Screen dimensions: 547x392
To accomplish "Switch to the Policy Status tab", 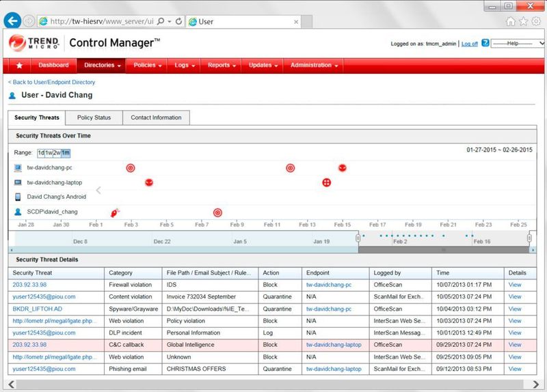I will click(x=94, y=117).
